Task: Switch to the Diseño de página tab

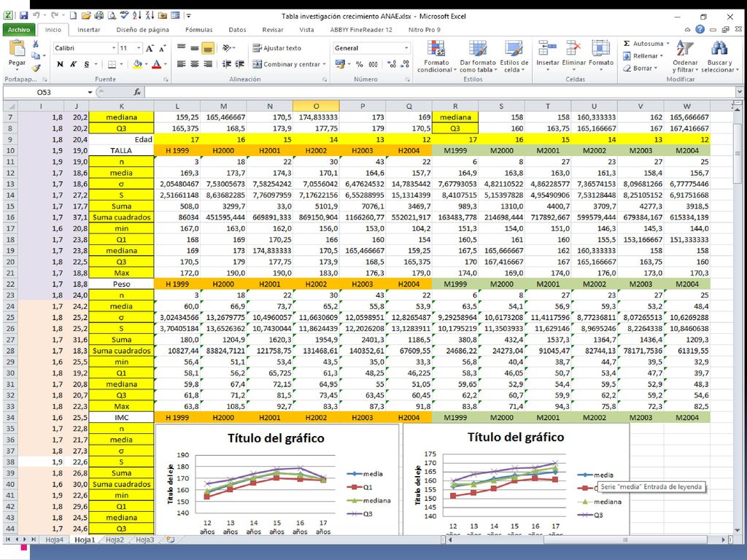Action: (x=142, y=29)
